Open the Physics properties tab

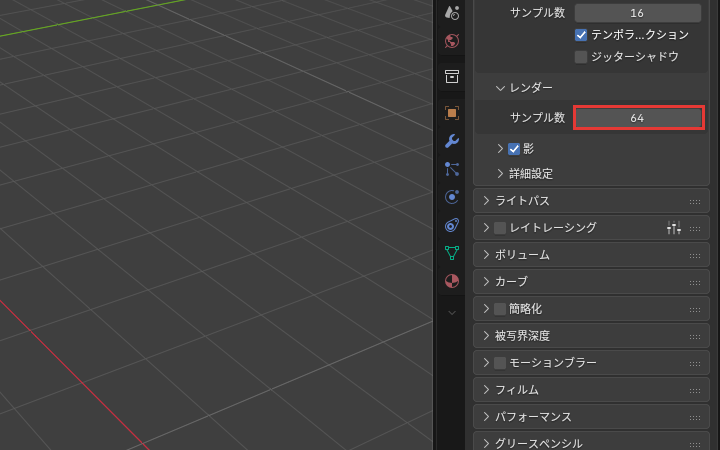[452, 197]
